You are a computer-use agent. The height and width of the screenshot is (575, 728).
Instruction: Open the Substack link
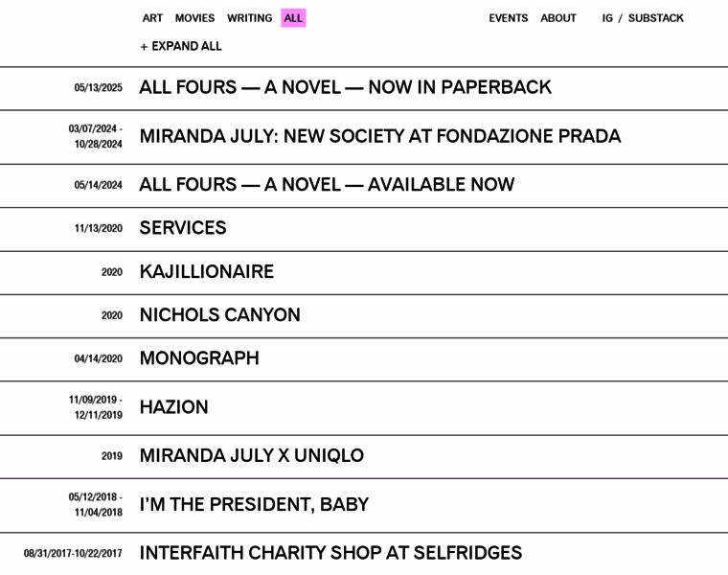[655, 18]
